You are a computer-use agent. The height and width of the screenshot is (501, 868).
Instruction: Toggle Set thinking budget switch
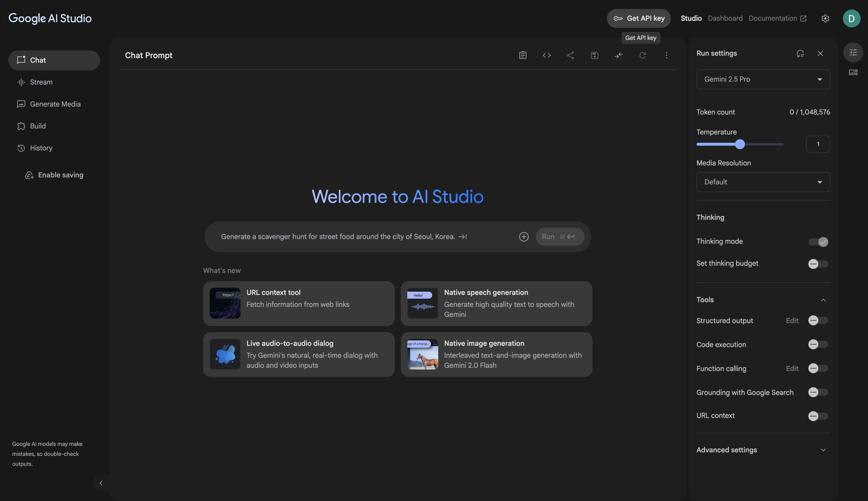tap(818, 264)
